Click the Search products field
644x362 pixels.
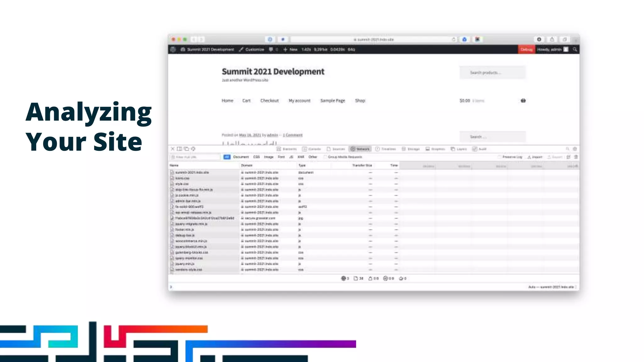coord(492,73)
